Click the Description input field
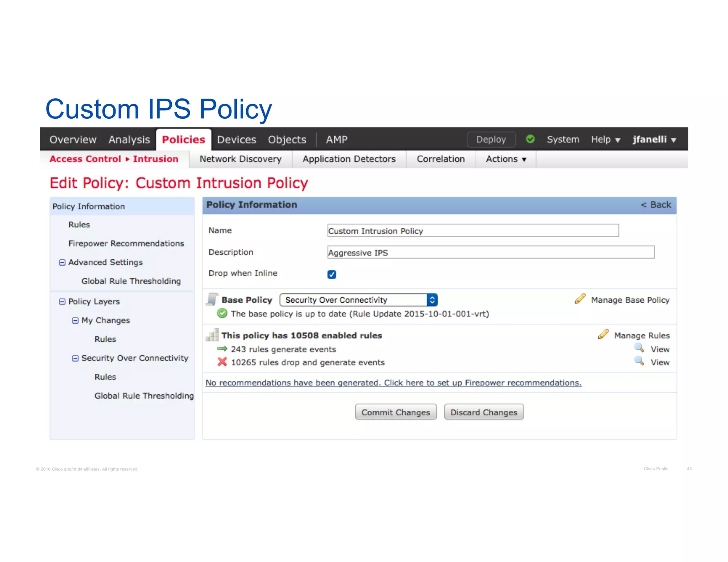Viewport: 728px width, 562px height. pyautogui.click(x=491, y=252)
